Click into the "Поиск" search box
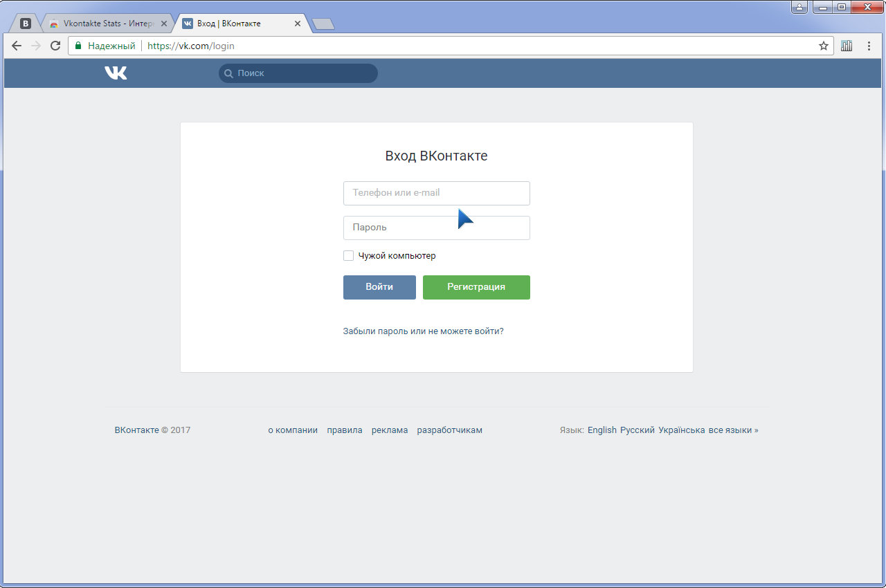 pyautogui.click(x=305, y=73)
